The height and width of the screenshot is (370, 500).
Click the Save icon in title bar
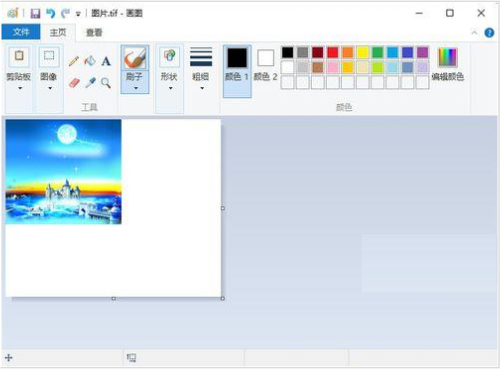pyautogui.click(x=35, y=13)
